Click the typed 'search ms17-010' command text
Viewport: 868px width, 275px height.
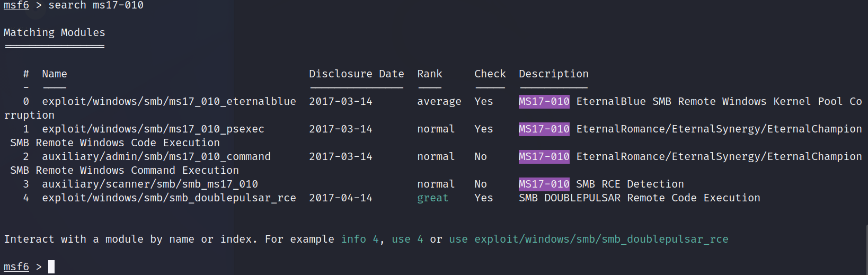(x=96, y=5)
